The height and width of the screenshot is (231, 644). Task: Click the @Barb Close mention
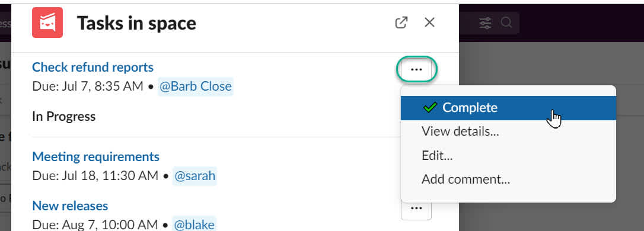196,86
